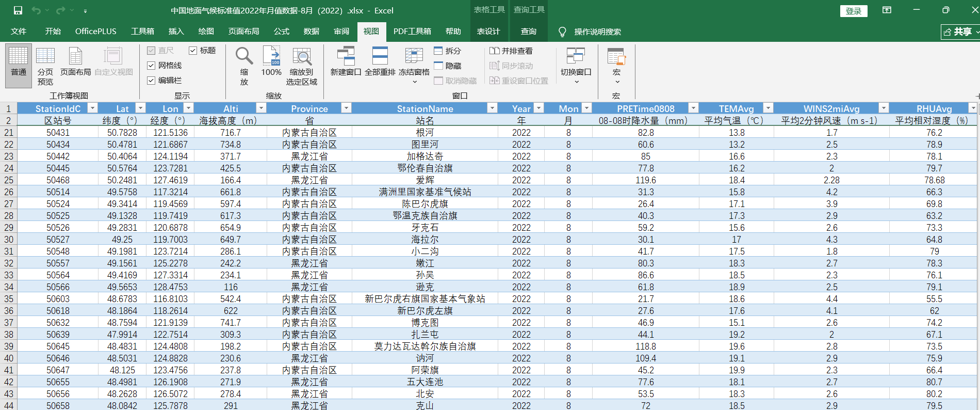Open StationName column filter dropdown
This screenshot has width=980, height=410.
492,108
